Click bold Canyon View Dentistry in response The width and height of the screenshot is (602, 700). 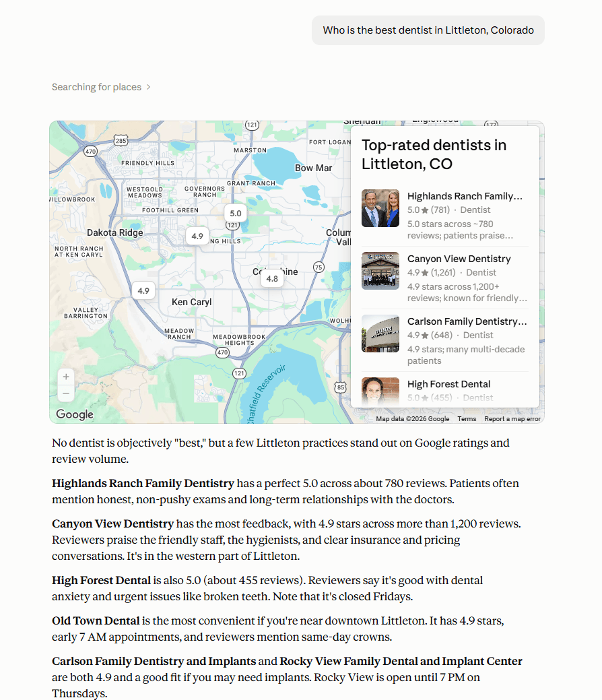pyautogui.click(x=112, y=523)
